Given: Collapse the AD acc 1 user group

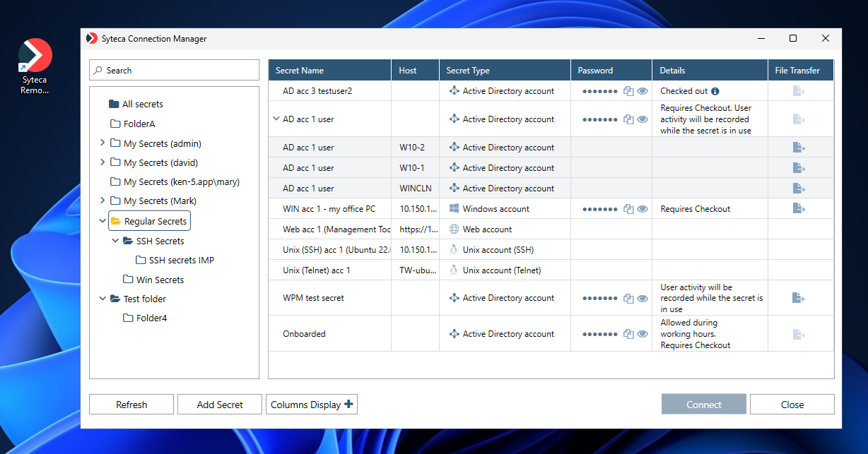Looking at the screenshot, I should coord(276,119).
